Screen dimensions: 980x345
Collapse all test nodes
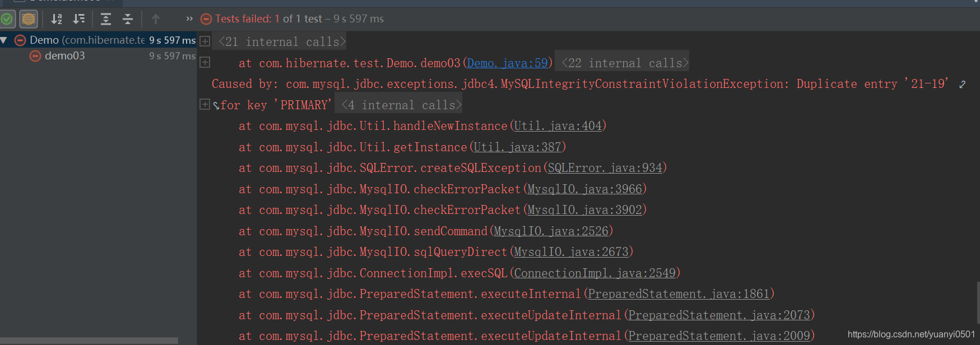(x=128, y=19)
